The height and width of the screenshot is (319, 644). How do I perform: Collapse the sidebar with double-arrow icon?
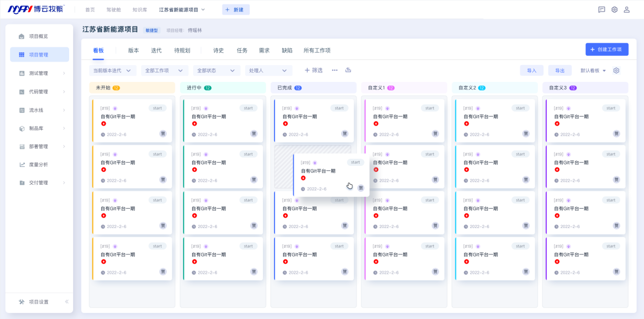click(x=67, y=302)
